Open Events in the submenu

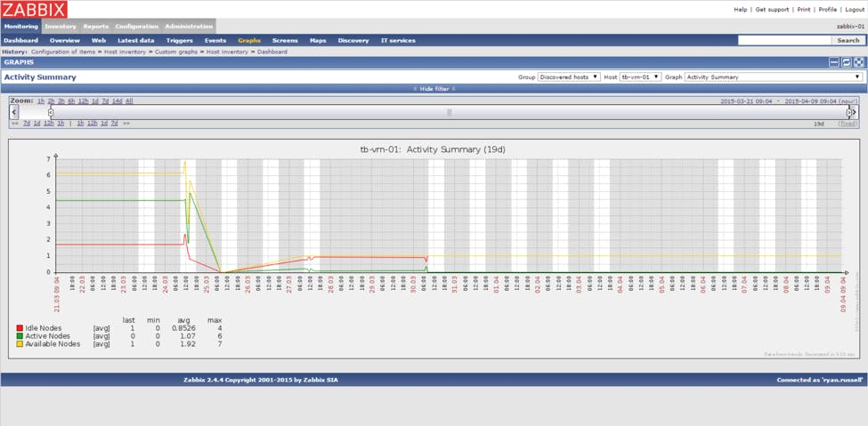pos(215,40)
